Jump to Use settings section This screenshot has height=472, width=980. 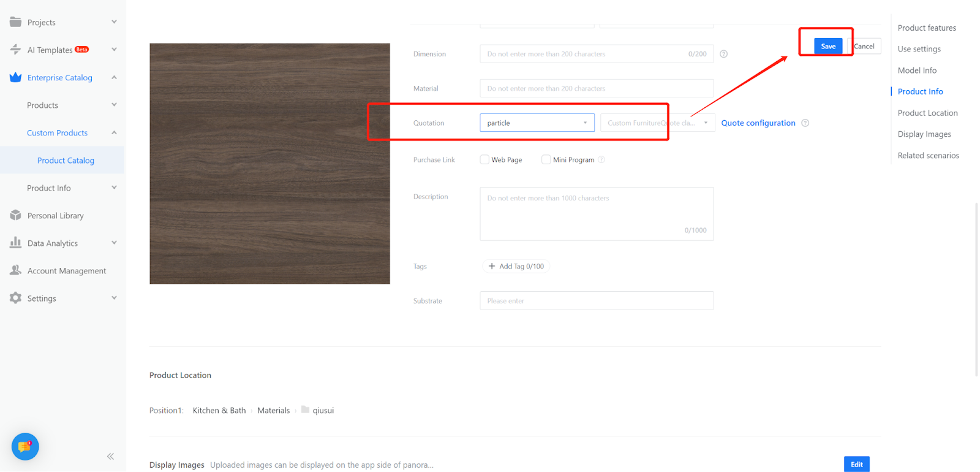pos(919,49)
